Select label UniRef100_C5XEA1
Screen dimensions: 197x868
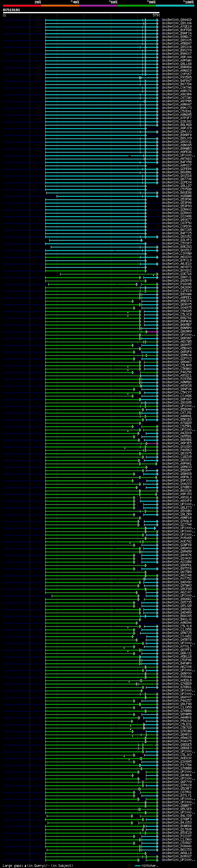pyautogui.click(x=177, y=111)
